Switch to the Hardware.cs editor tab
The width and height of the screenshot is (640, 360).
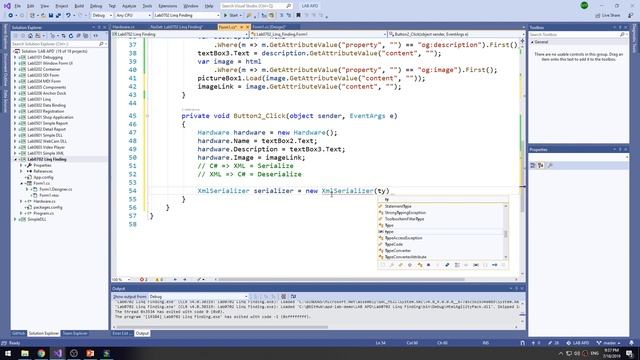[x=124, y=27]
